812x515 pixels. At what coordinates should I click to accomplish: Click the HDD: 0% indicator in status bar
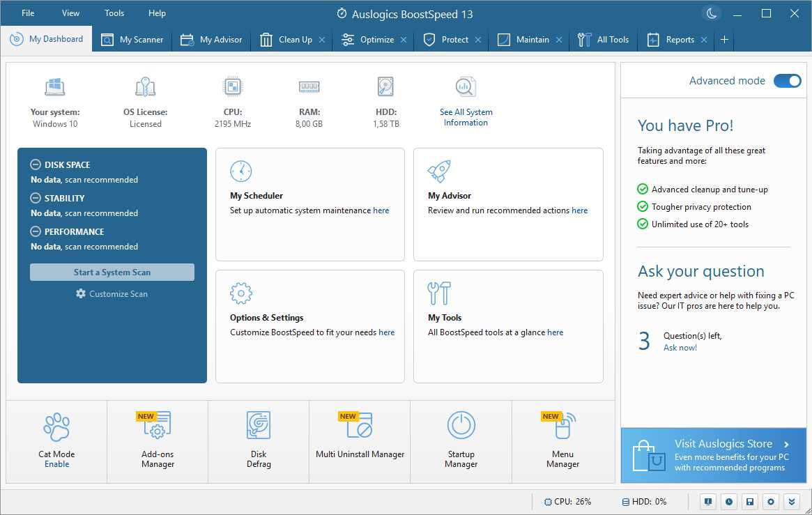tap(644, 502)
